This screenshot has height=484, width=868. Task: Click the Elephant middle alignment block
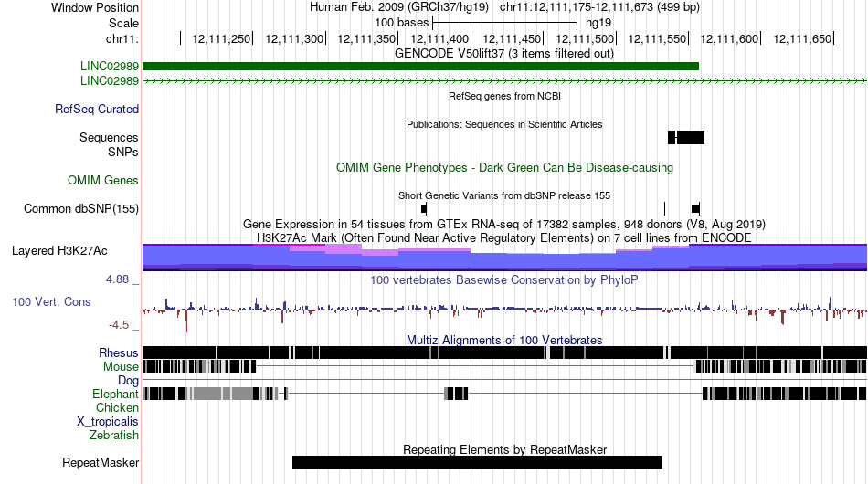[x=456, y=394]
